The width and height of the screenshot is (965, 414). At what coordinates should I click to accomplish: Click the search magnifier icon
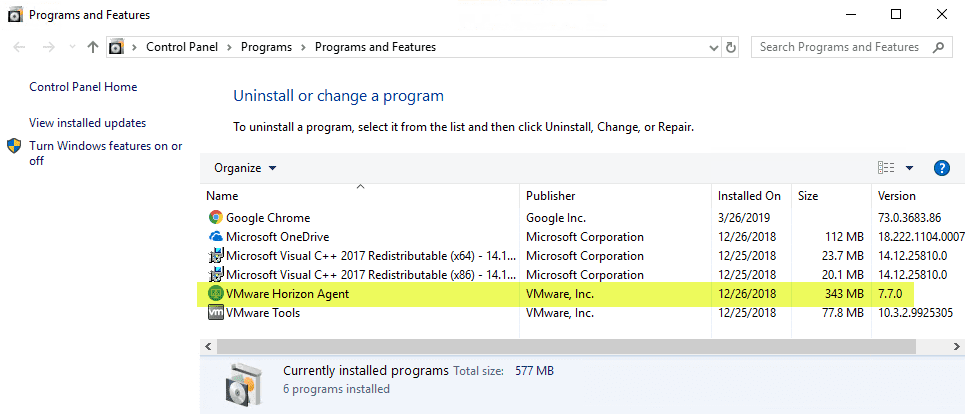coord(939,47)
